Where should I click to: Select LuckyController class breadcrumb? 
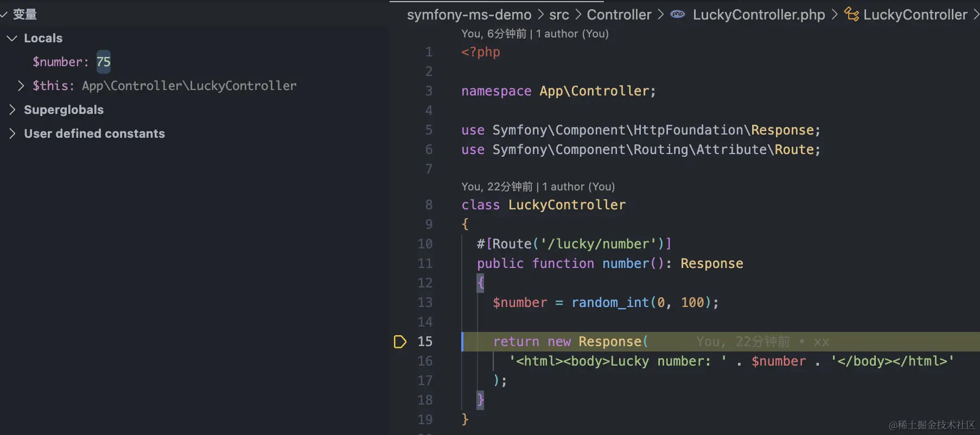click(x=915, y=15)
